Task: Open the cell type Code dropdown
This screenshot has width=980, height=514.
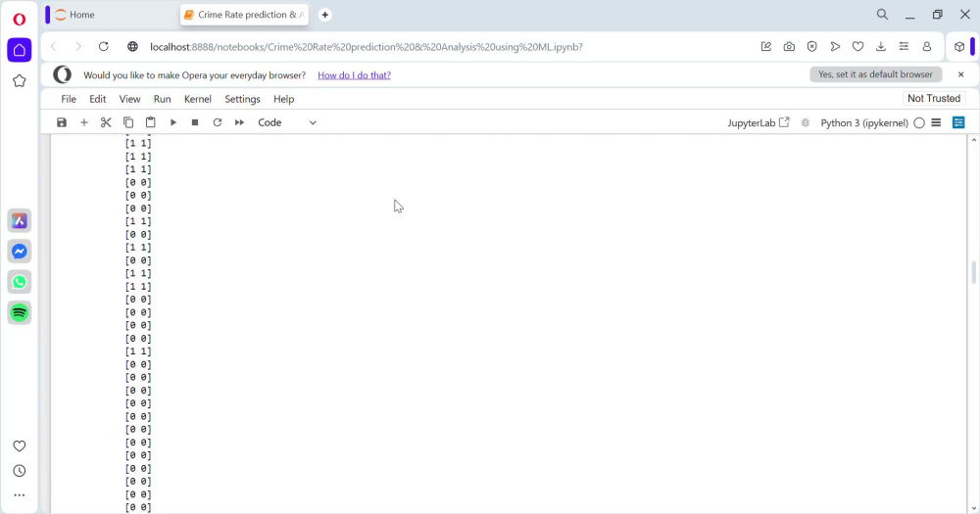Action: [x=287, y=122]
